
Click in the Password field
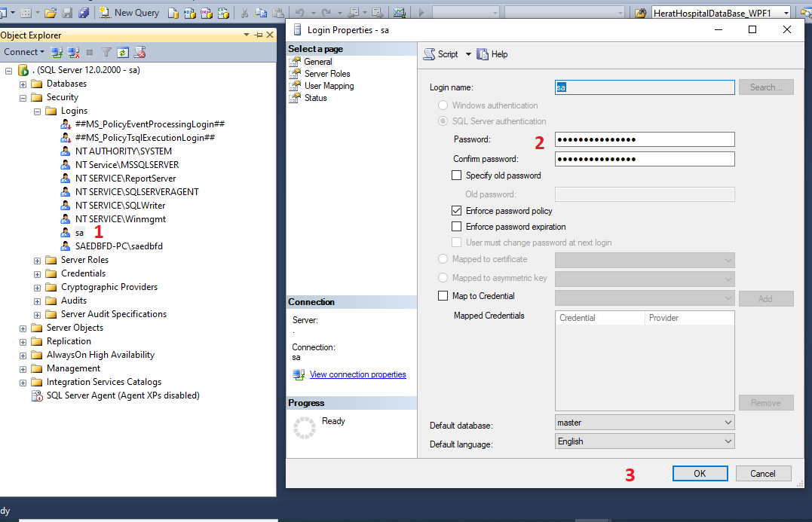click(645, 139)
